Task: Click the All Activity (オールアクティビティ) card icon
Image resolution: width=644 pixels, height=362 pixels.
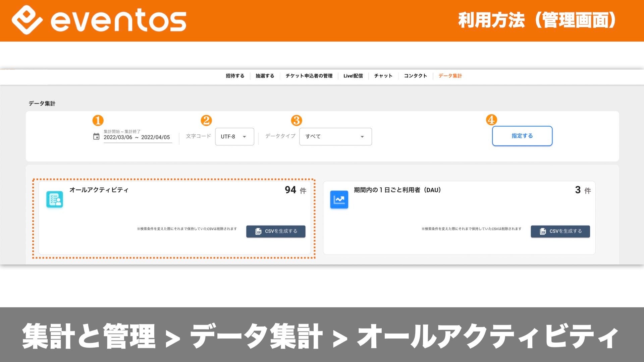Action: click(x=55, y=199)
